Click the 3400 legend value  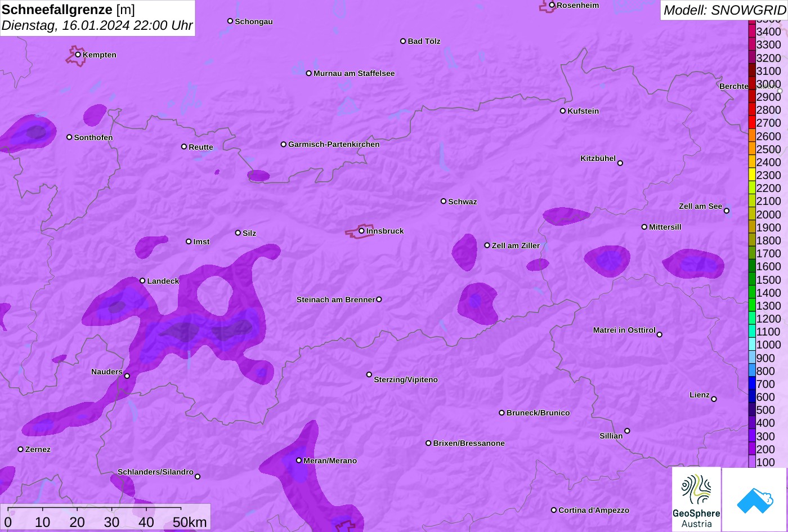click(x=769, y=32)
